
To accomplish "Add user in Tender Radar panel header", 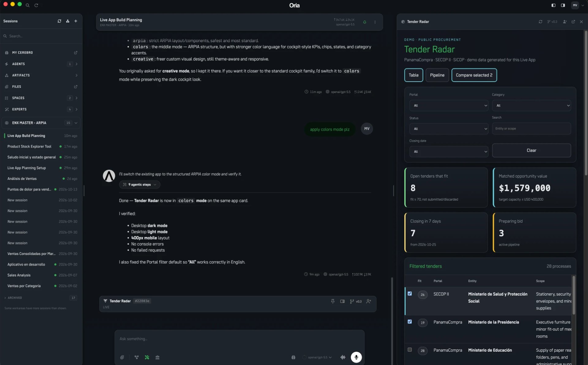I will click(565, 22).
